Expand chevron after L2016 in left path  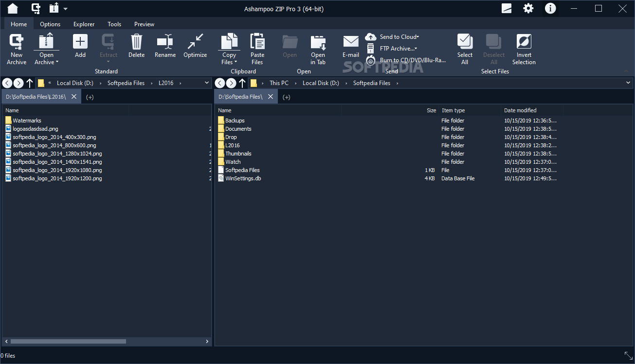pyautogui.click(x=180, y=83)
